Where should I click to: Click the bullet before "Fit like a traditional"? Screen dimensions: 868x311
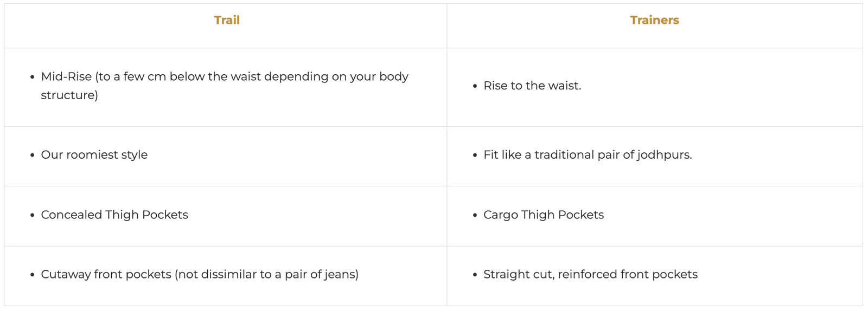click(x=475, y=155)
